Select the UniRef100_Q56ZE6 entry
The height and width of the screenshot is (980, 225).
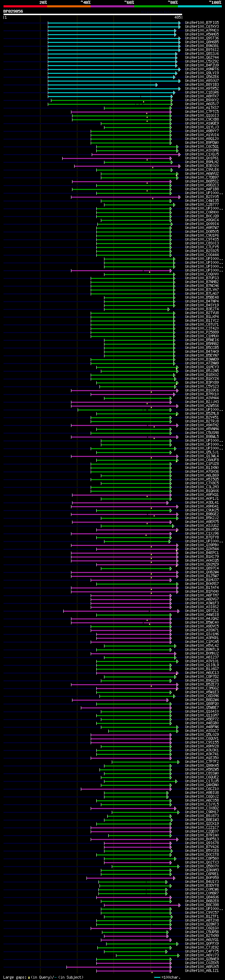(202, 77)
